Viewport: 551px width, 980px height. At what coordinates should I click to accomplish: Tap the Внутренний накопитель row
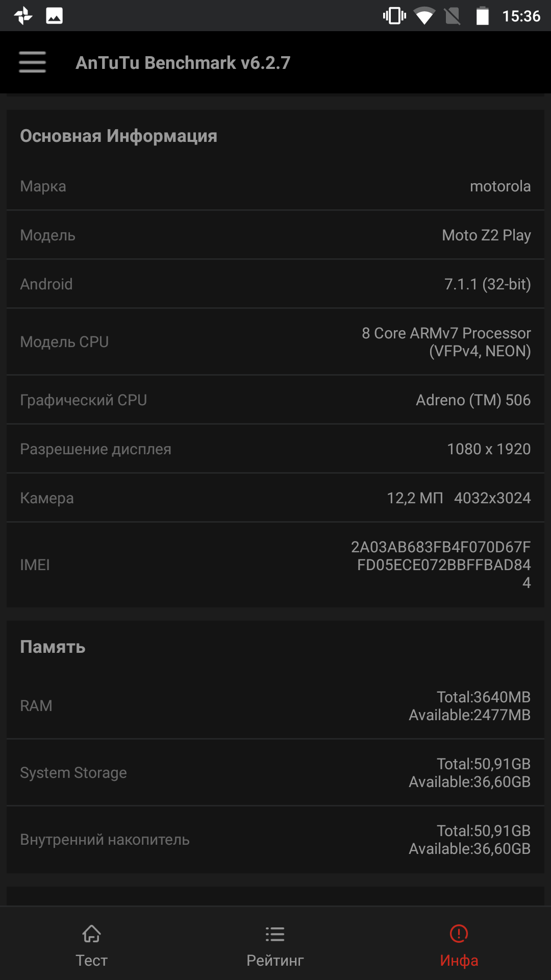(x=275, y=840)
